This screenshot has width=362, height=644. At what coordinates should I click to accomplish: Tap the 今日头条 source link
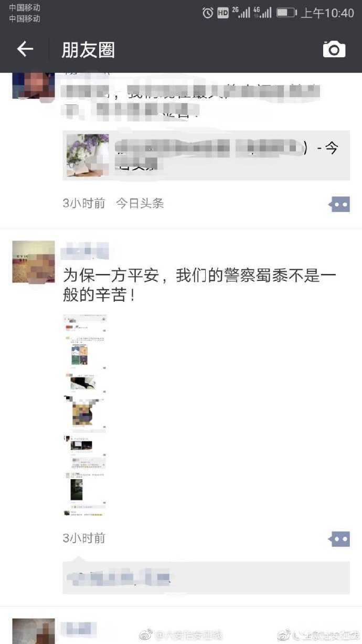point(140,203)
